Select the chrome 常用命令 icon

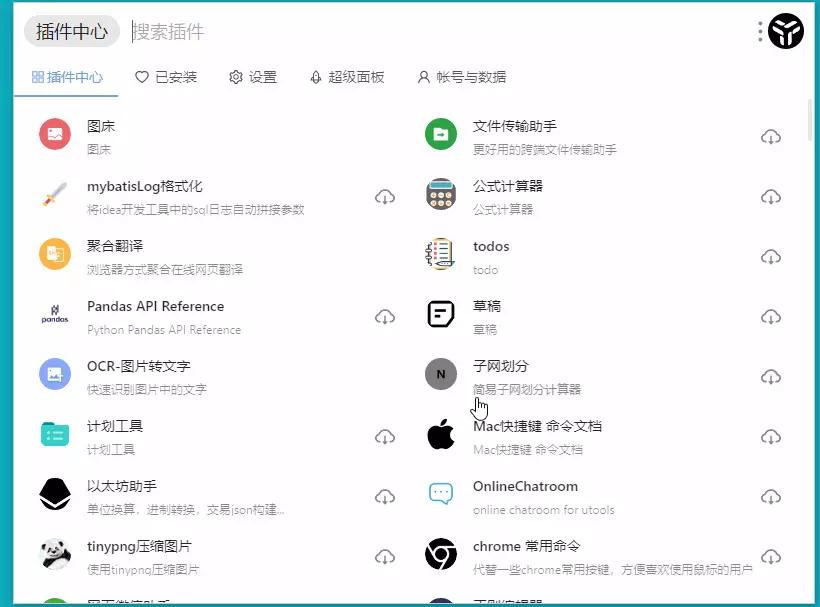[x=440, y=556]
